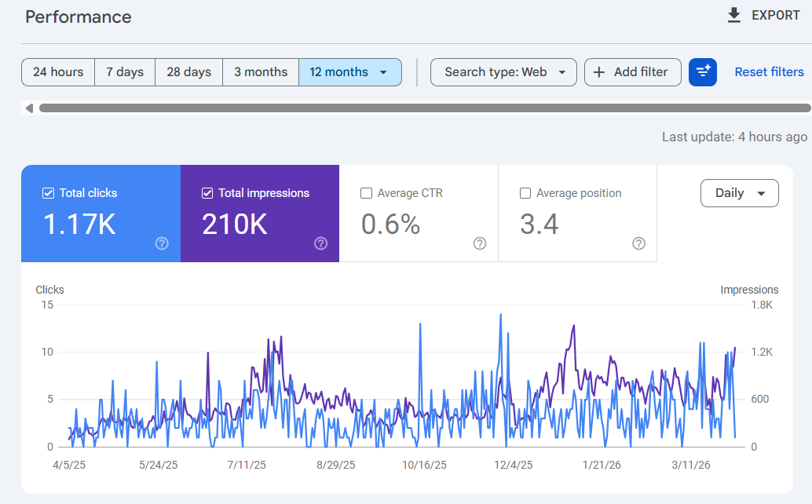Screen dimensions: 812x504
Task: Click help icon on Average position card
Action: click(x=638, y=243)
